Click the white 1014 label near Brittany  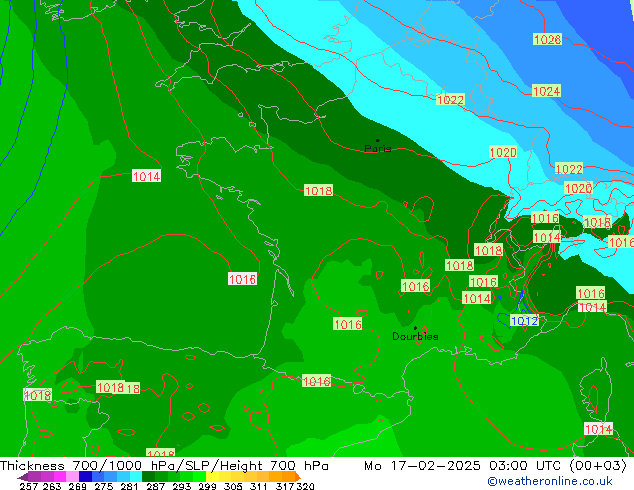[146, 176]
